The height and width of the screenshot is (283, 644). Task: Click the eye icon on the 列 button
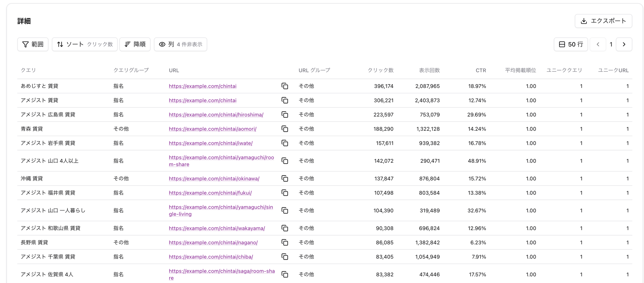pyautogui.click(x=162, y=44)
